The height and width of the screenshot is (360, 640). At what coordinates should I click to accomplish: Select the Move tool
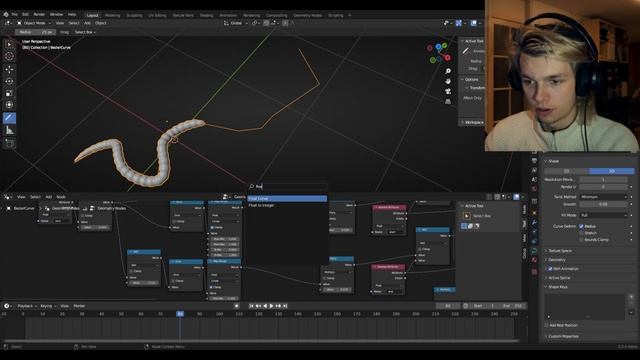point(9,69)
